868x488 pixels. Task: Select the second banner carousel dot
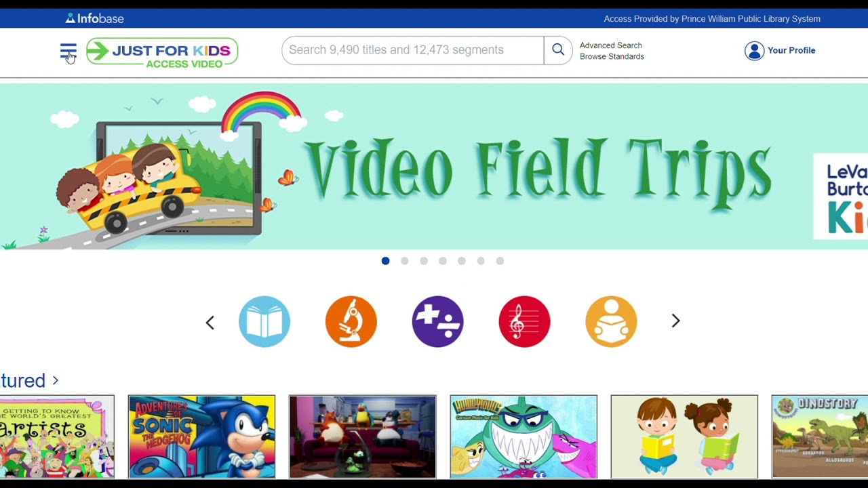pos(405,261)
